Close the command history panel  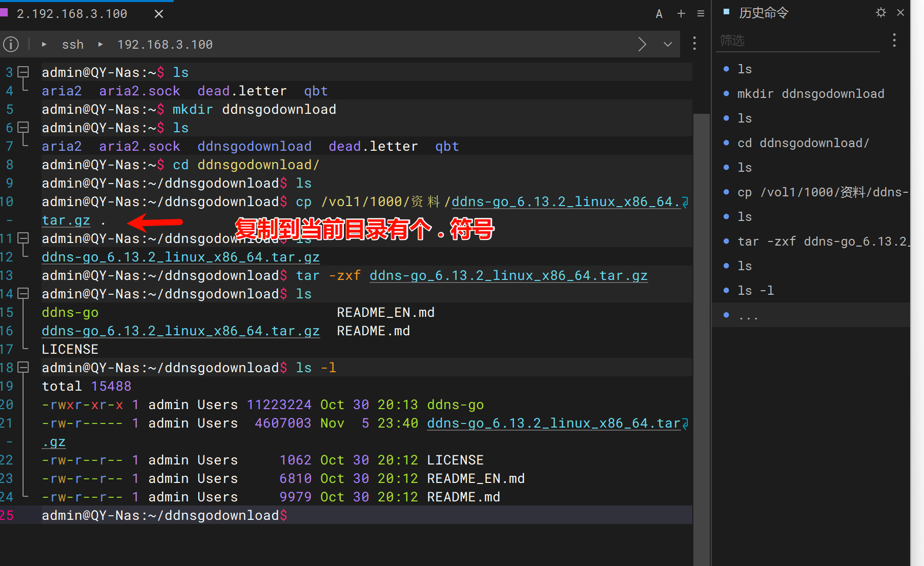click(x=900, y=13)
